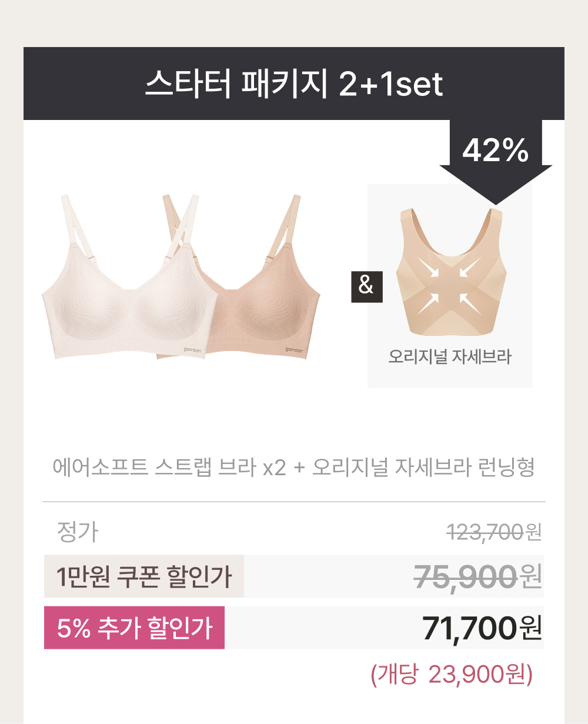This screenshot has width=588, height=724.
Task: Select the ampersand icon between the products
Action: [366, 286]
